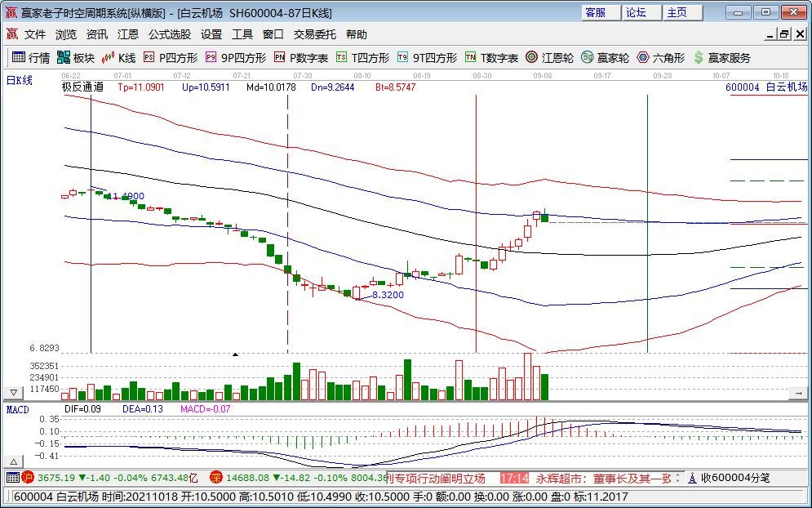Viewport: 812px width, 508px height.
Task: Restore the inner chart window
Action: click(785, 35)
